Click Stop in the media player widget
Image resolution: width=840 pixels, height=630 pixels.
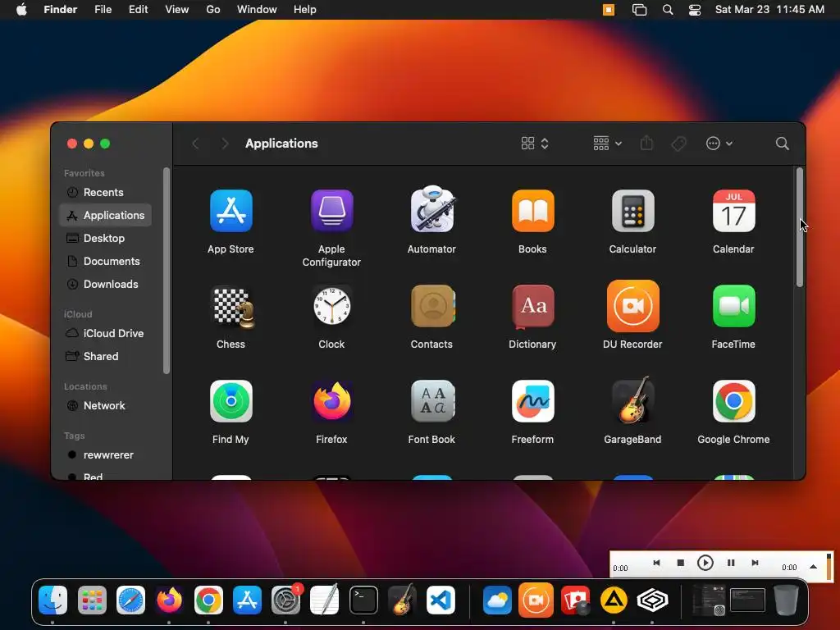[x=680, y=563]
